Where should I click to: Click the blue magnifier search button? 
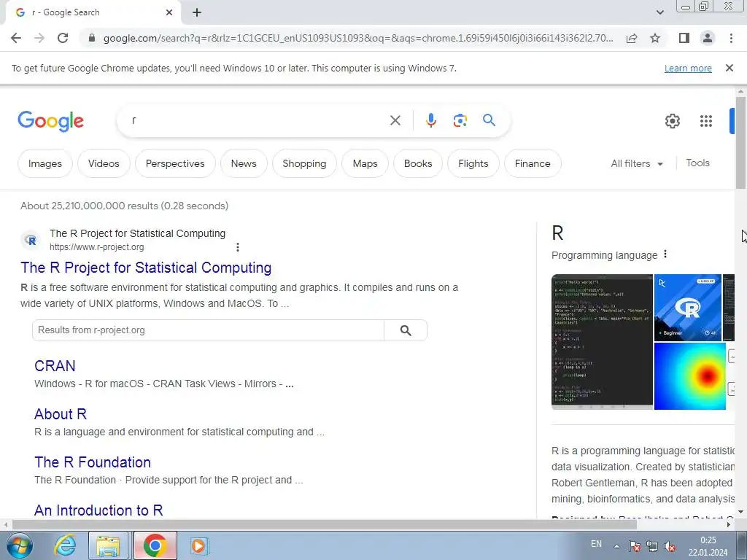point(489,120)
